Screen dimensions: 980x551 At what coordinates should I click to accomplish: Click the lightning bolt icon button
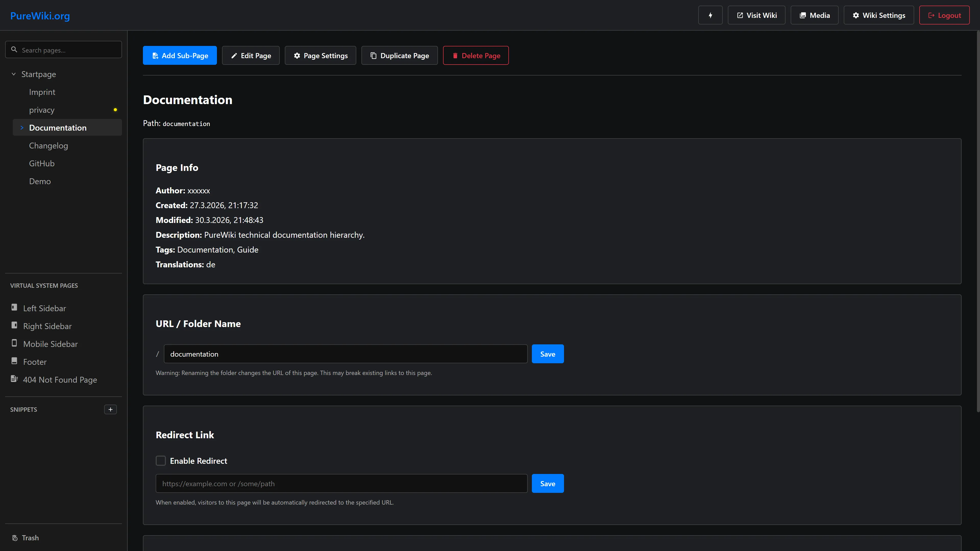click(710, 15)
